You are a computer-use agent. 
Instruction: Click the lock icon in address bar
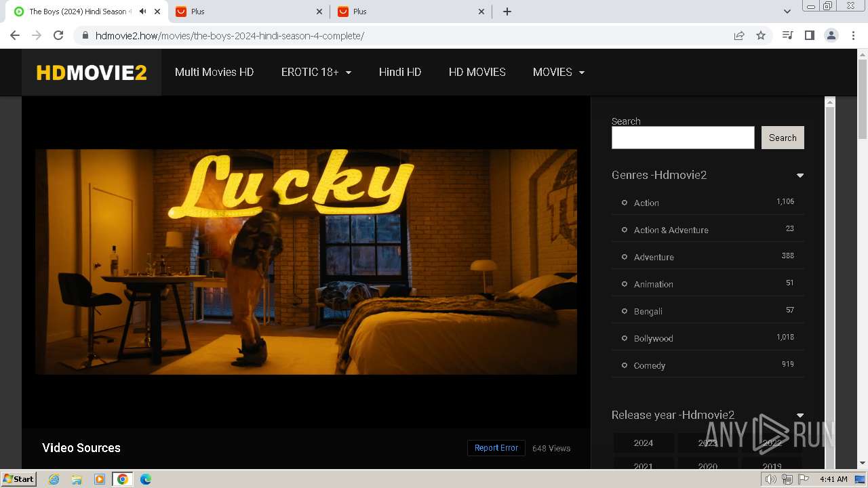click(x=85, y=36)
